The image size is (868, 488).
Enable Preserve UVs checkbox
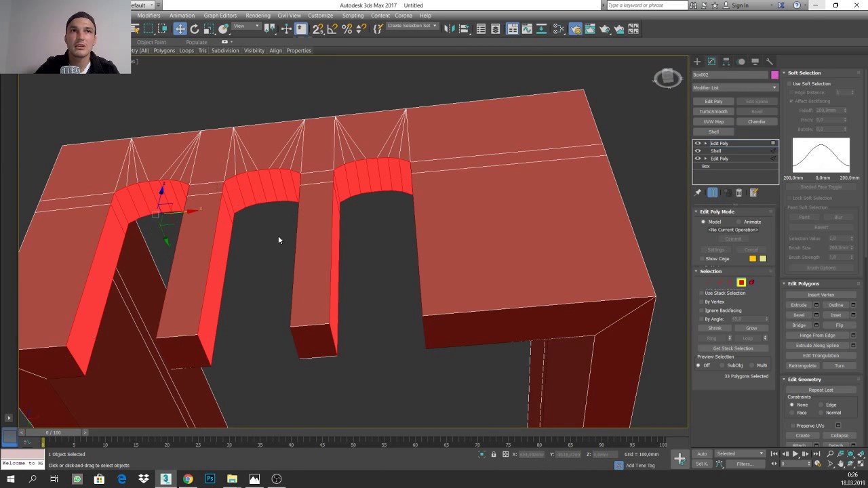click(792, 426)
